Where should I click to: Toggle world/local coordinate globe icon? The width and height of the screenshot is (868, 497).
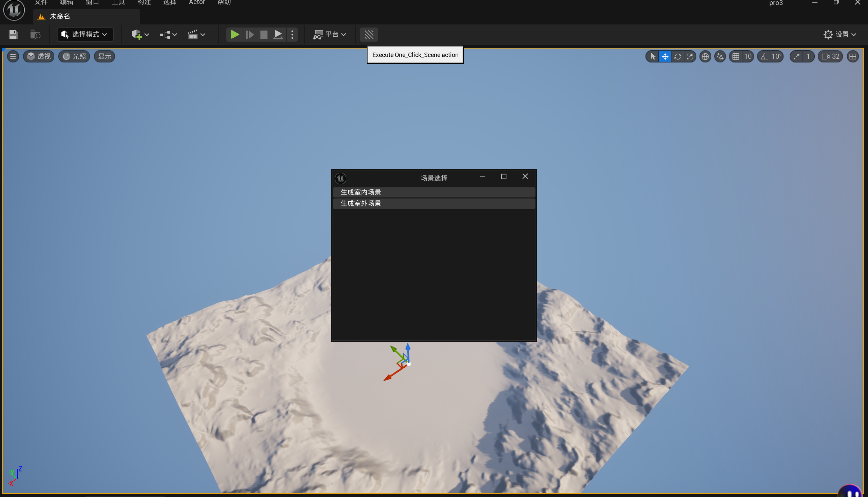pos(705,56)
